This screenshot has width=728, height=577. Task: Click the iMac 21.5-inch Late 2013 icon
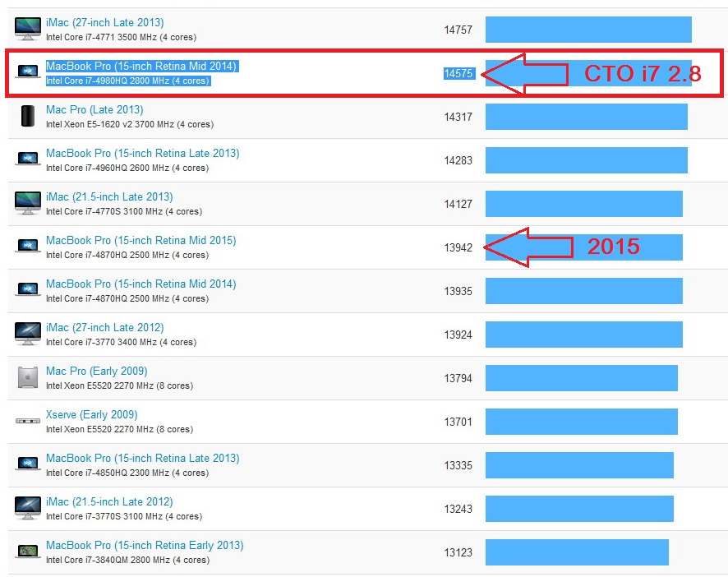(27, 203)
